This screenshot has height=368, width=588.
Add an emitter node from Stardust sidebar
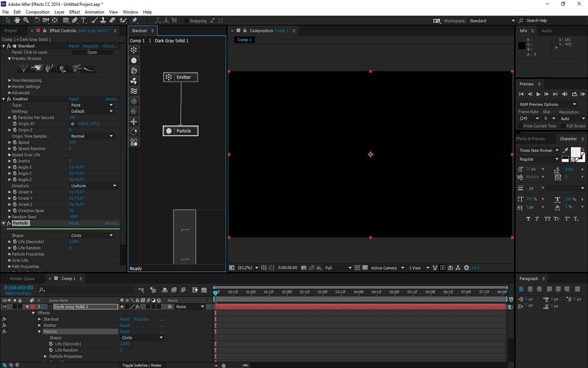click(134, 50)
